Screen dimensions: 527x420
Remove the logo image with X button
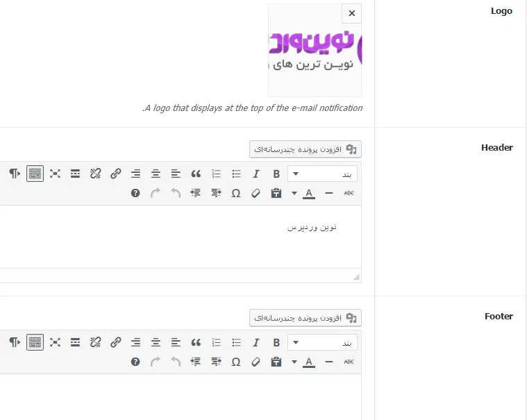coord(351,13)
